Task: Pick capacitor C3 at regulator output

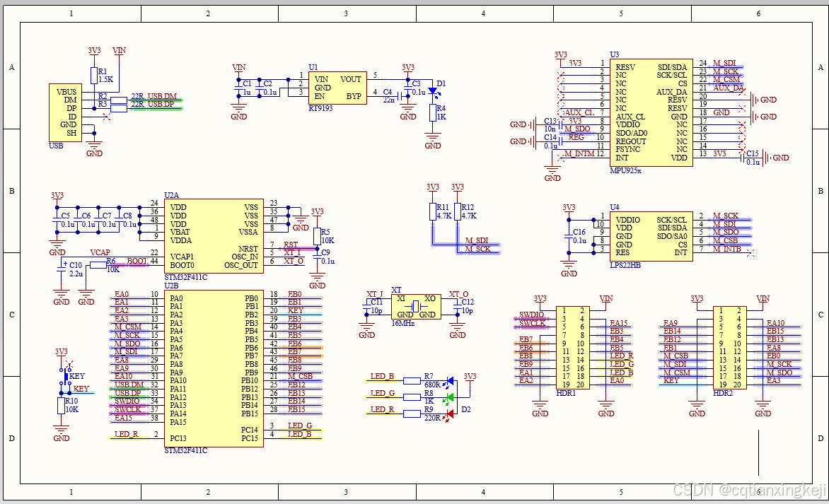Action: (407, 88)
